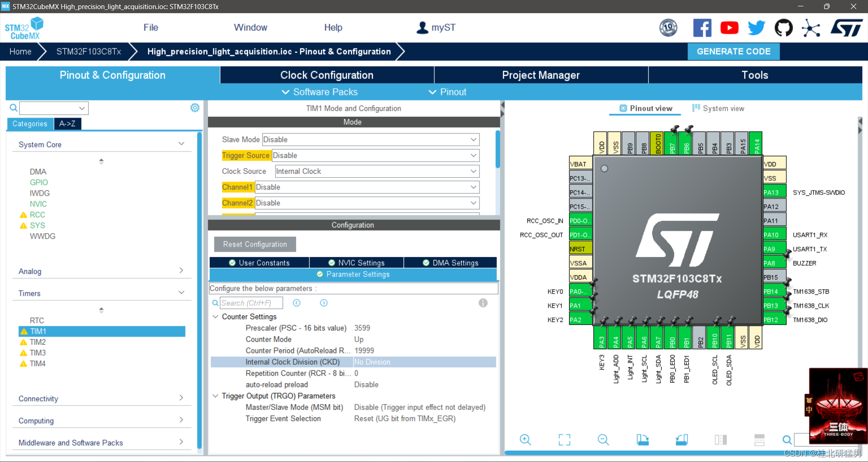Select the PA13 SWDIO pin on chip
This screenshot has height=462, width=868.
coord(774,192)
